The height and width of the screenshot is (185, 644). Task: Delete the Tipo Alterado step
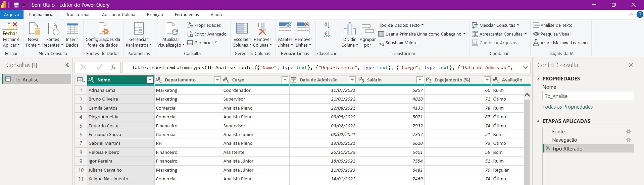[x=548, y=148]
